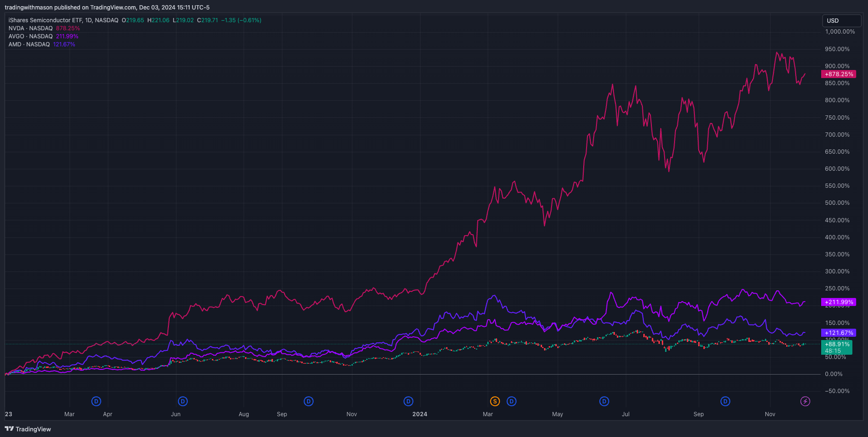Click the orange S split marker

coord(495,402)
